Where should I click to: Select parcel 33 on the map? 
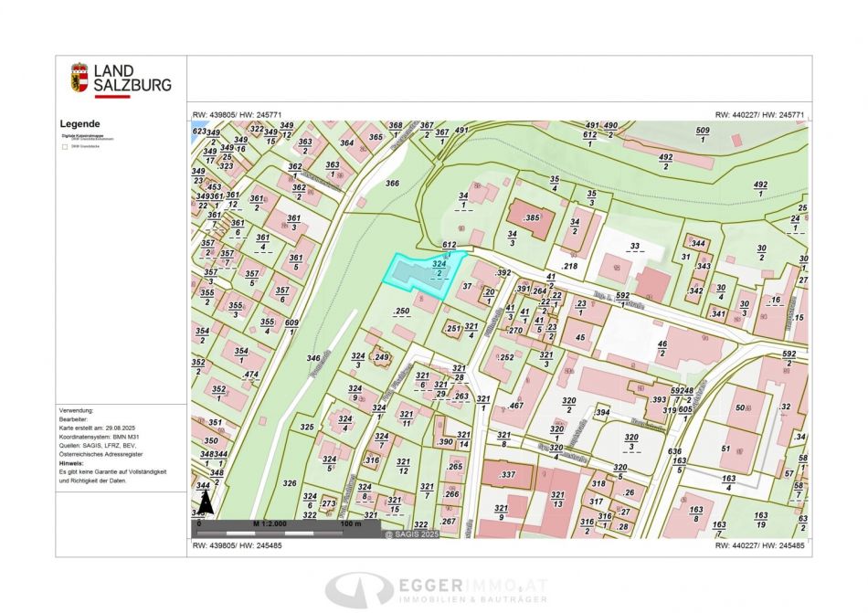click(x=634, y=246)
